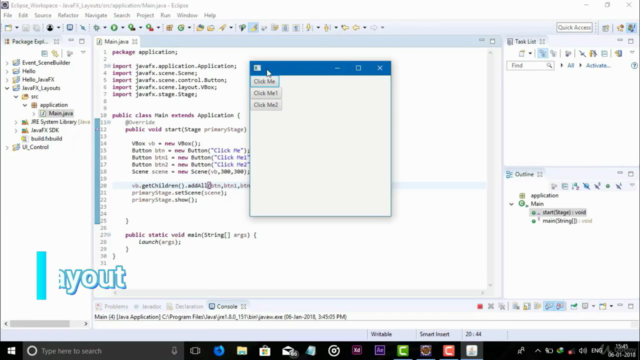Toggle Mark Occurrences highlighter in toolbar
The image size is (640, 360).
pos(253,27)
